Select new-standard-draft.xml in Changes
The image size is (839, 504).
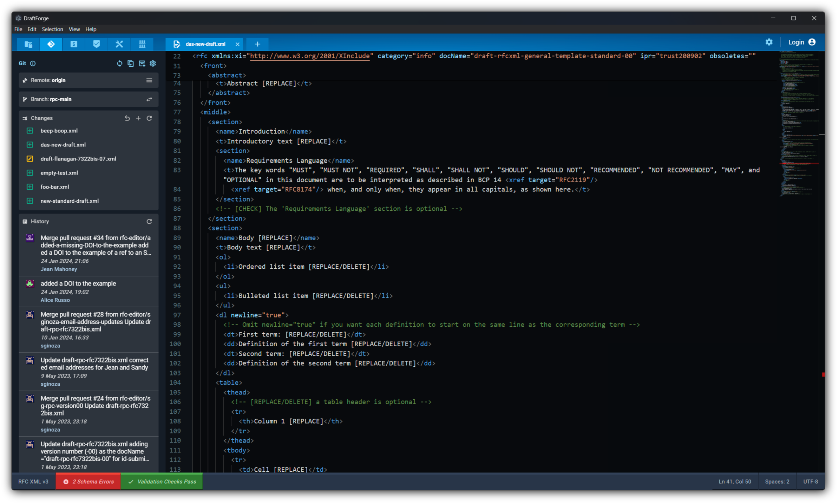tap(89, 201)
